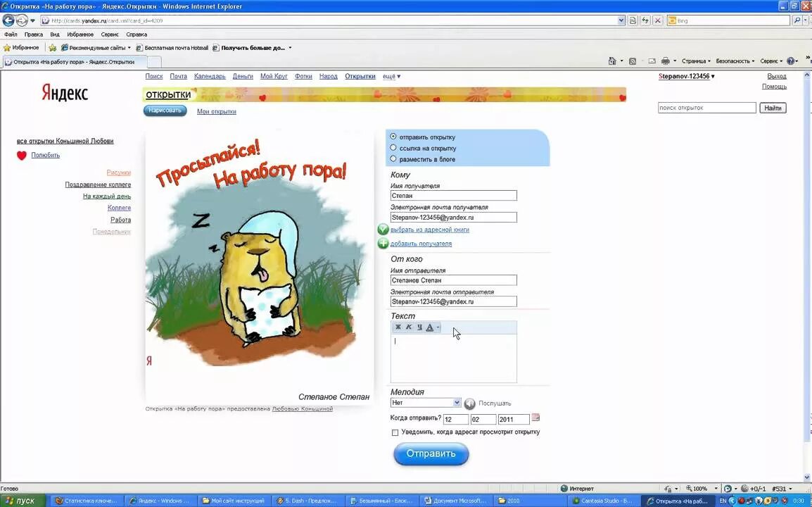
Task: Click the font color A icon
Action: 429,327
